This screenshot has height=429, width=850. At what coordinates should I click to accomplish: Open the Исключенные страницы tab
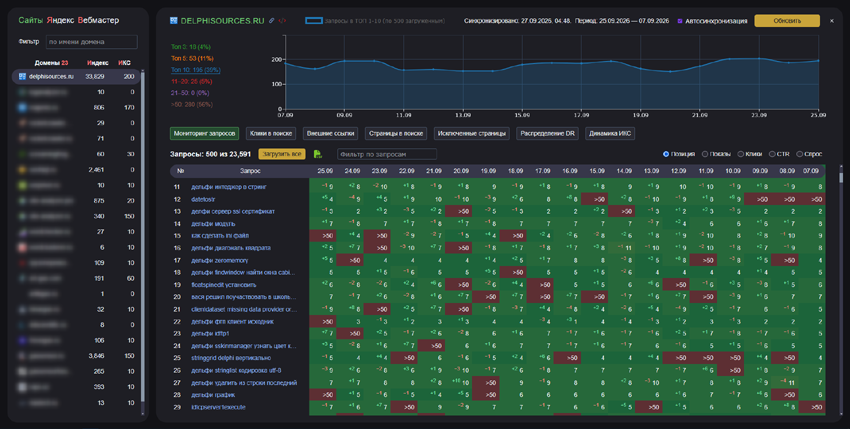472,133
